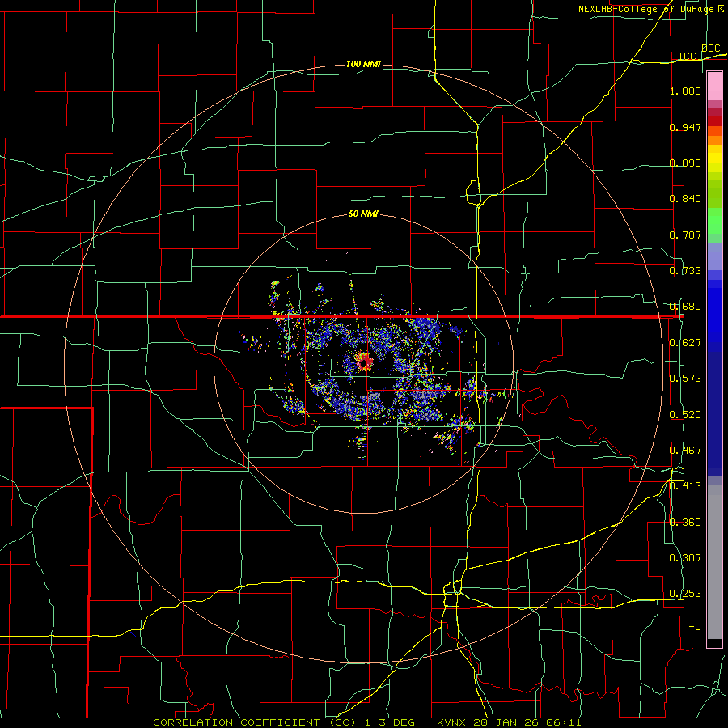Click the "0.627" color scale value
728x728 pixels.
(685, 343)
